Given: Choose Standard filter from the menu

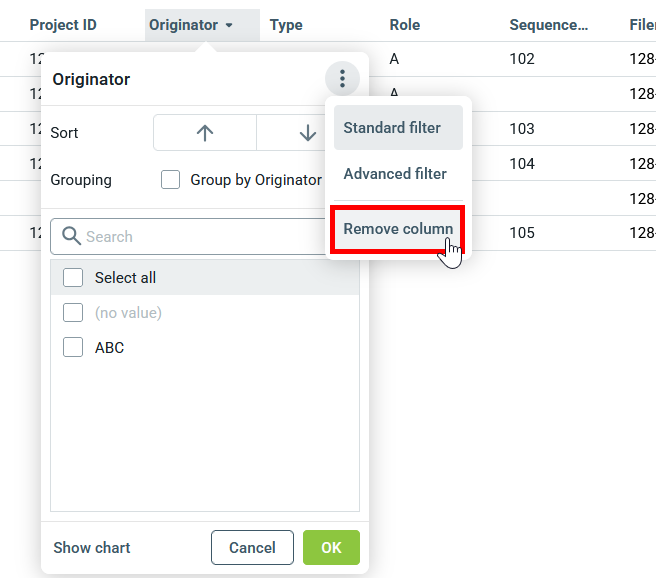Looking at the screenshot, I should coord(398,128).
